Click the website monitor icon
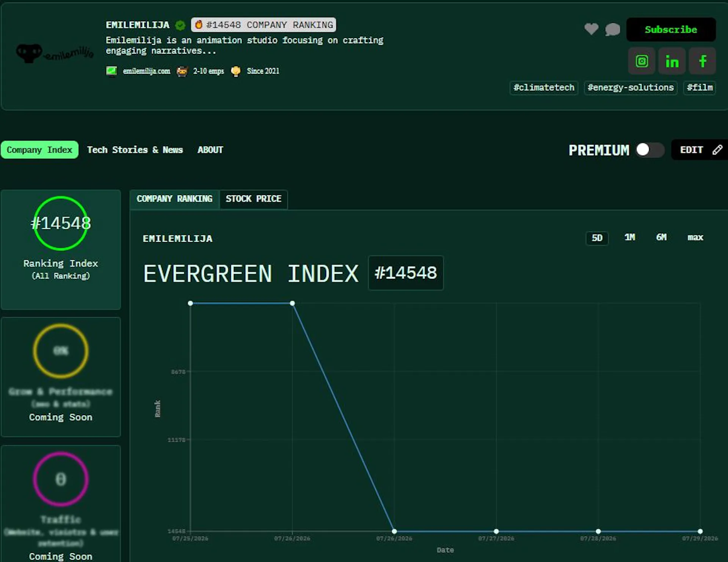728x562 pixels. pos(111,71)
